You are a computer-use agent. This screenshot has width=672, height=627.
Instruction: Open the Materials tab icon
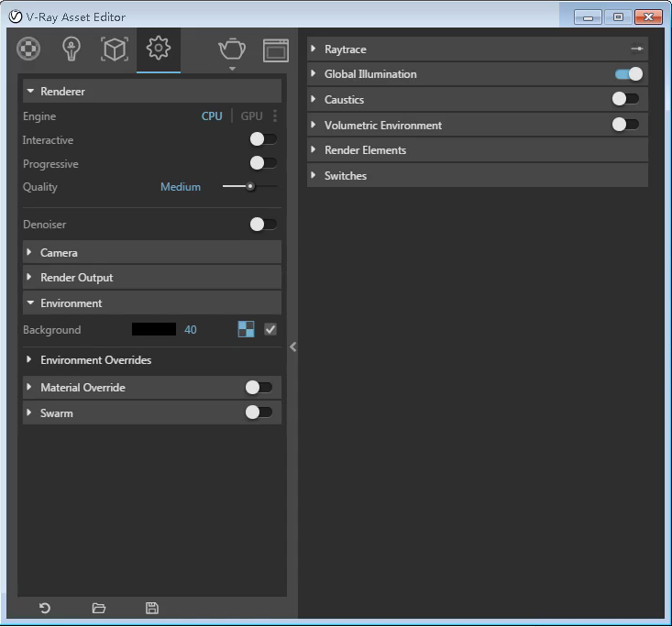29,49
